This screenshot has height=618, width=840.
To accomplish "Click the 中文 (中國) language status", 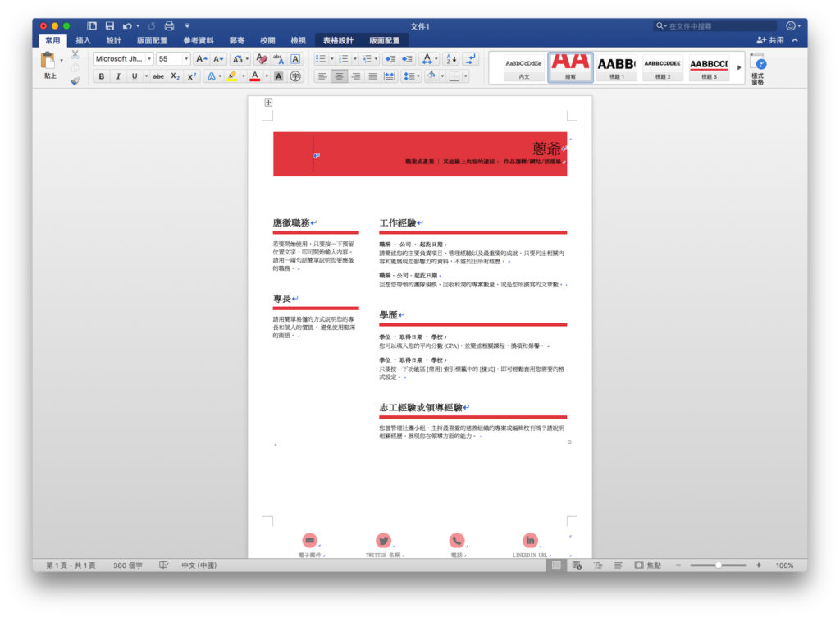I will click(x=199, y=565).
